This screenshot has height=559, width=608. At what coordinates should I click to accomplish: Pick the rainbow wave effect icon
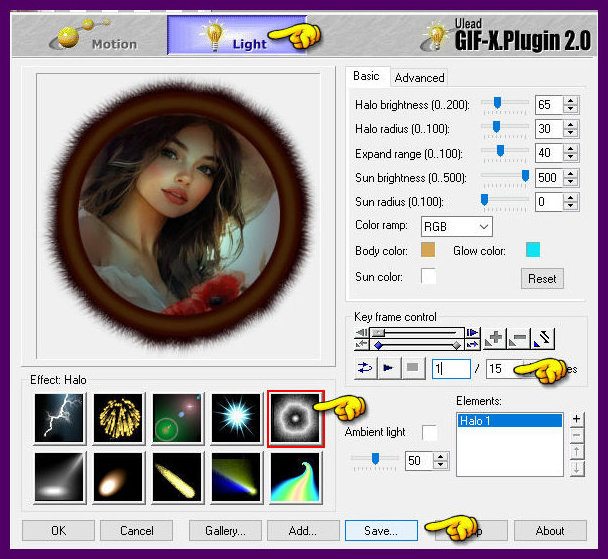point(293,475)
